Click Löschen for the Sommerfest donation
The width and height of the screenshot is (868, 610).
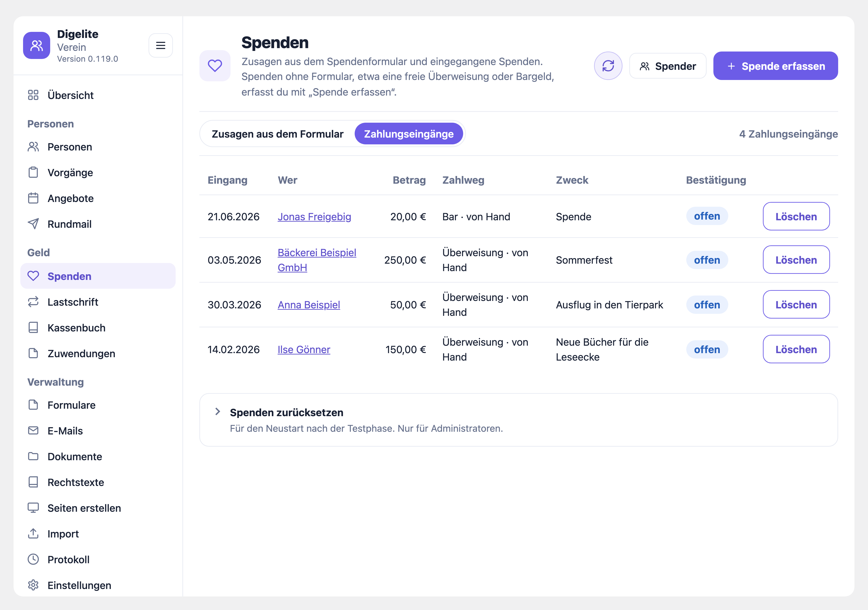click(x=796, y=260)
